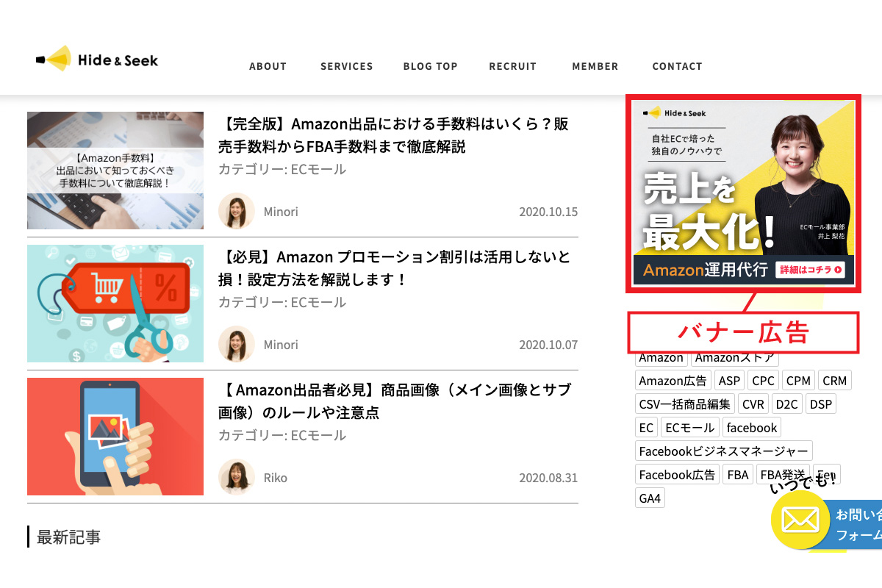
Task: Read the 【必見】Amazon プロモーション割引 article title
Action: [395, 268]
